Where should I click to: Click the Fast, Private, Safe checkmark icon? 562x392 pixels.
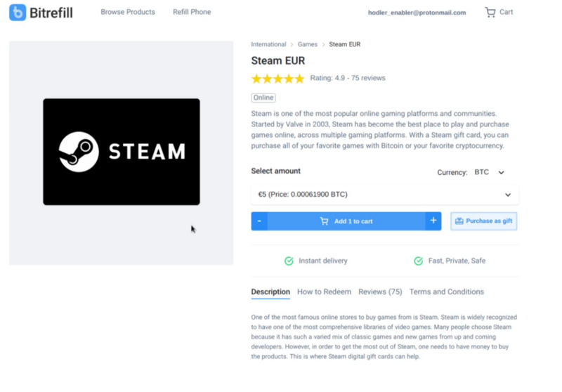point(418,261)
